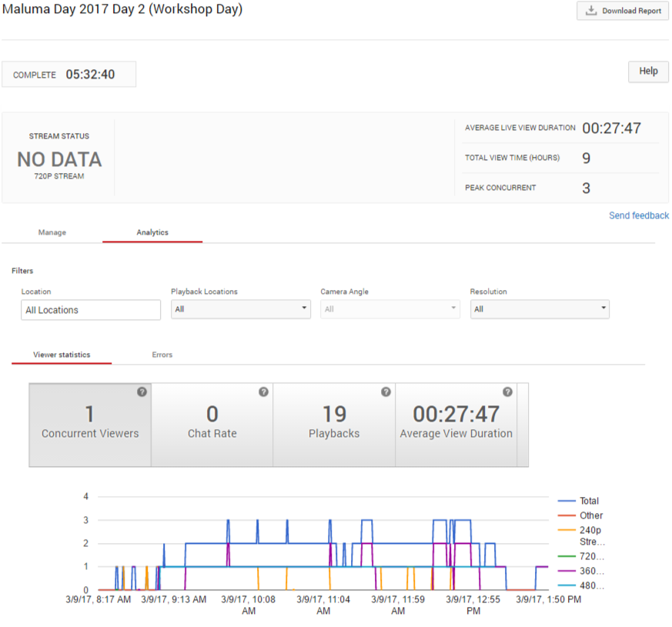
Task: Open the Resolution filter dropdown
Action: [540, 309]
